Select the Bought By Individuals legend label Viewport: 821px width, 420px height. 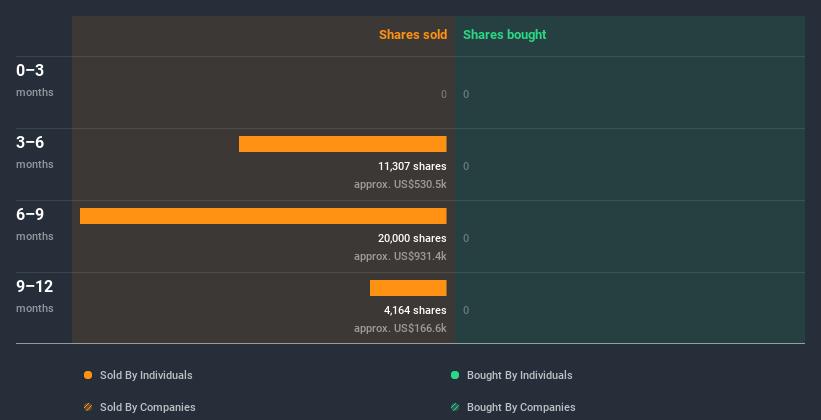(519, 375)
